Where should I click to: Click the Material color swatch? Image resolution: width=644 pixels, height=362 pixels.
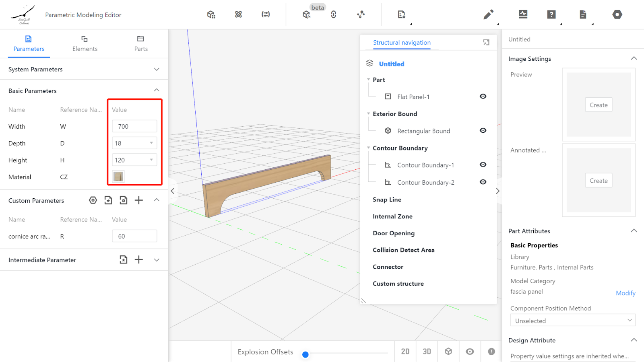(118, 177)
